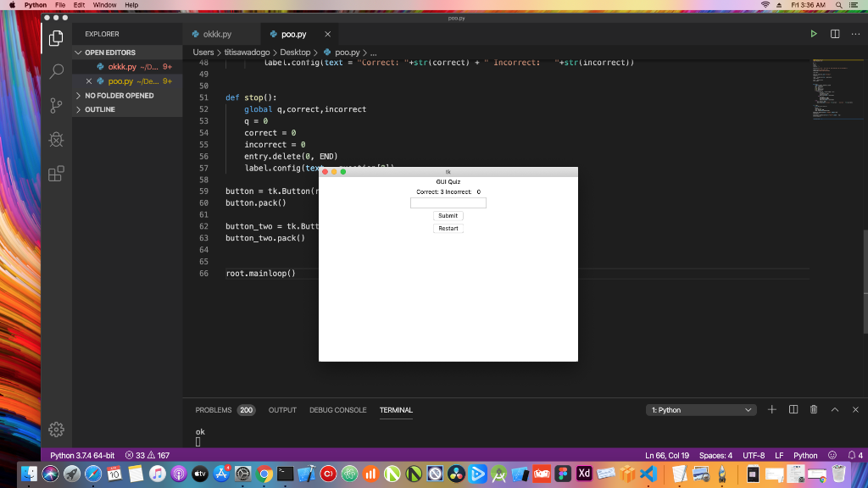Click the feedback smiley in status bar

tap(832, 455)
